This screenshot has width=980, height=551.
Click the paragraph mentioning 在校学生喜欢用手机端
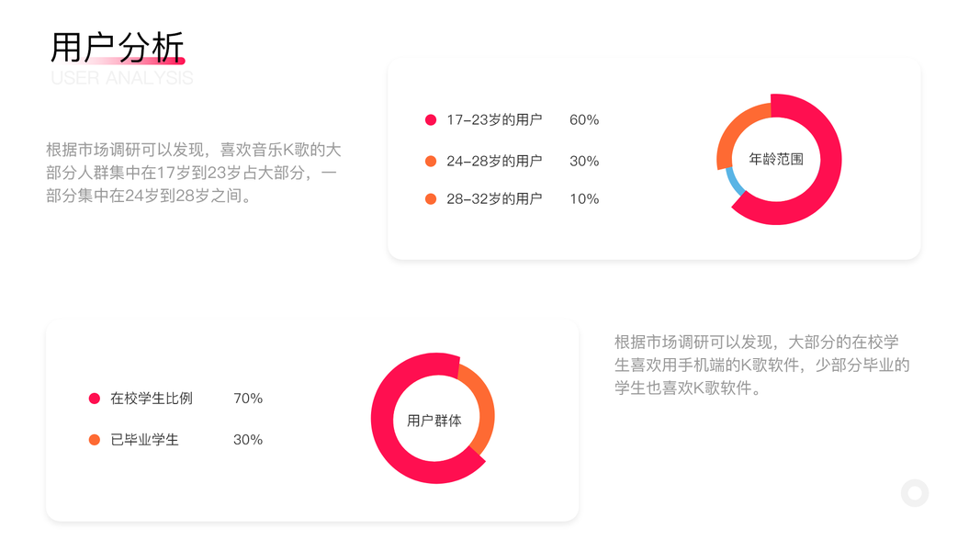pos(762,365)
